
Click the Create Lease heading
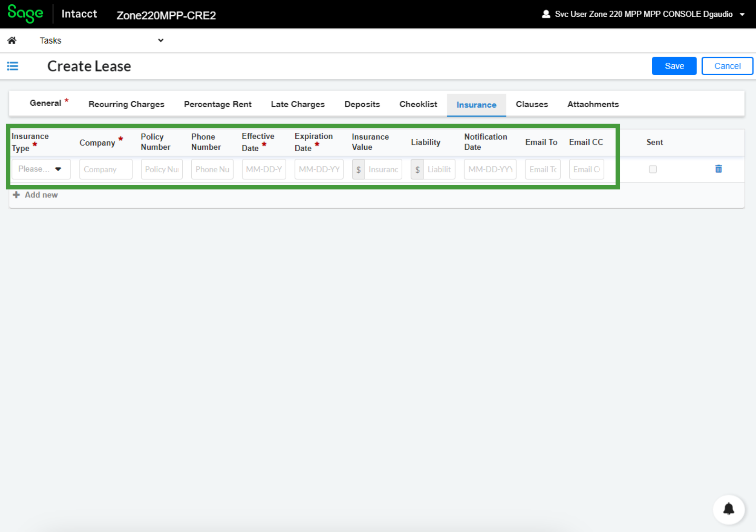point(89,66)
